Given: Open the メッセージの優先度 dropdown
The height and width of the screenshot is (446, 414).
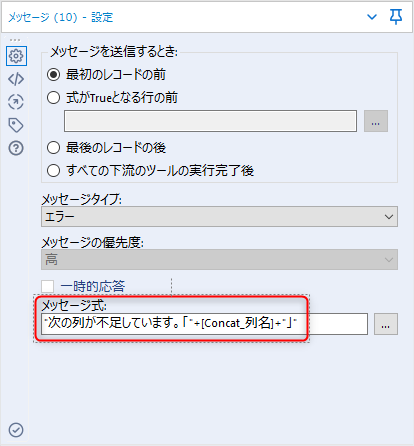Looking at the screenshot, I should (x=219, y=259).
